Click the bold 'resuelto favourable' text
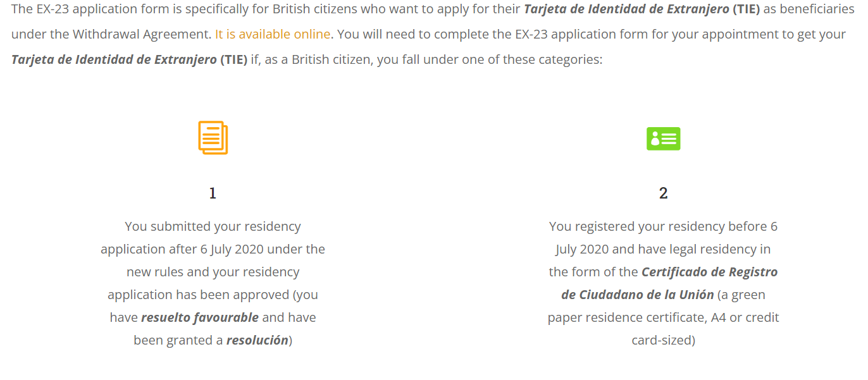The image size is (868, 380). click(x=200, y=317)
